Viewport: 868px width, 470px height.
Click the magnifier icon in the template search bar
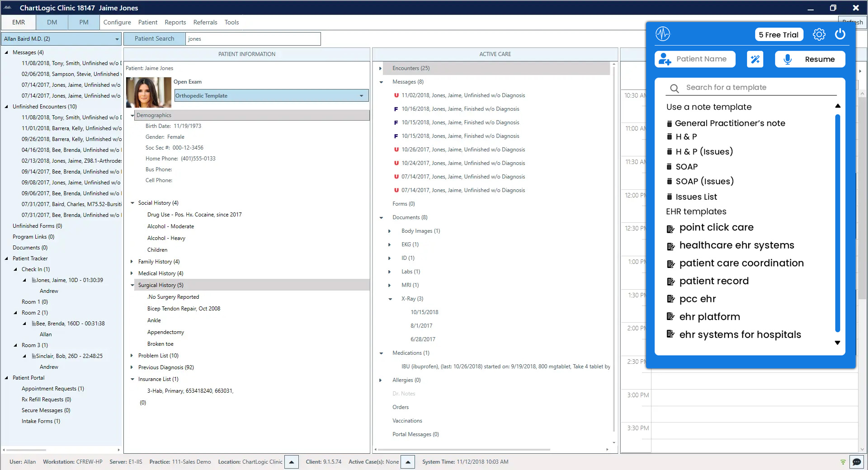[x=674, y=88]
